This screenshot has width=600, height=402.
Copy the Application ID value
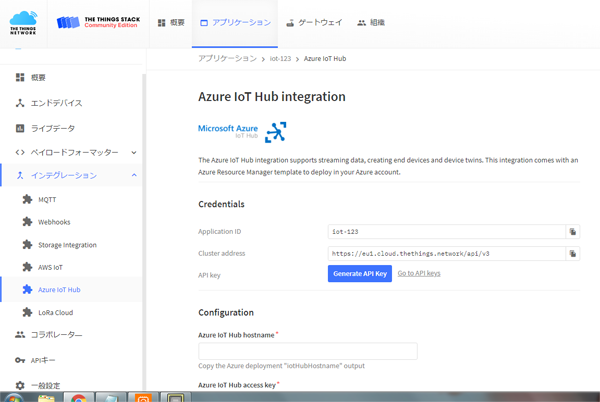(x=572, y=231)
